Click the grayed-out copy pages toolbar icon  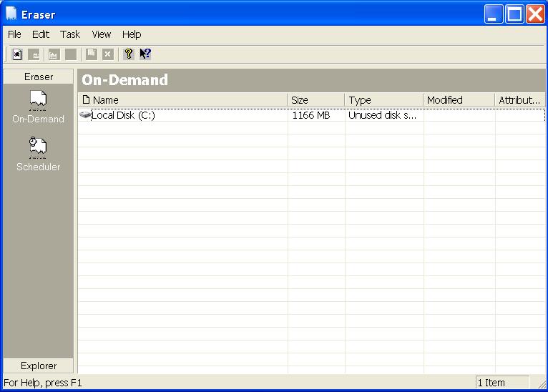coord(92,54)
